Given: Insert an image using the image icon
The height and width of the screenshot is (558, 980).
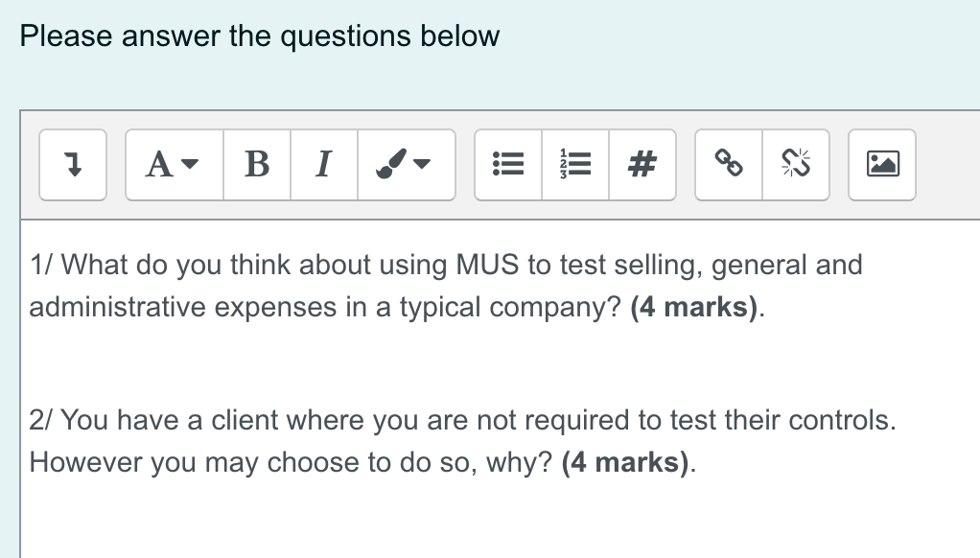Looking at the screenshot, I should 880,164.
